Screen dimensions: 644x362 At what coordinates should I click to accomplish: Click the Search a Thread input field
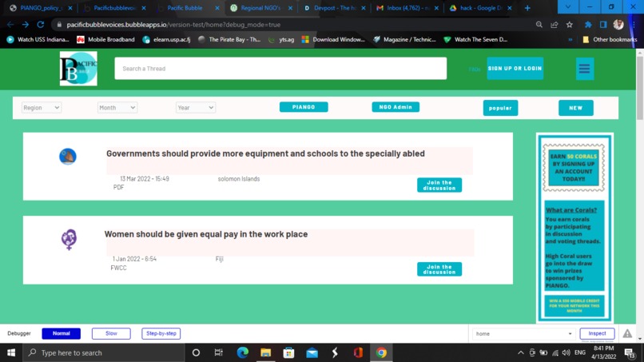280,68
